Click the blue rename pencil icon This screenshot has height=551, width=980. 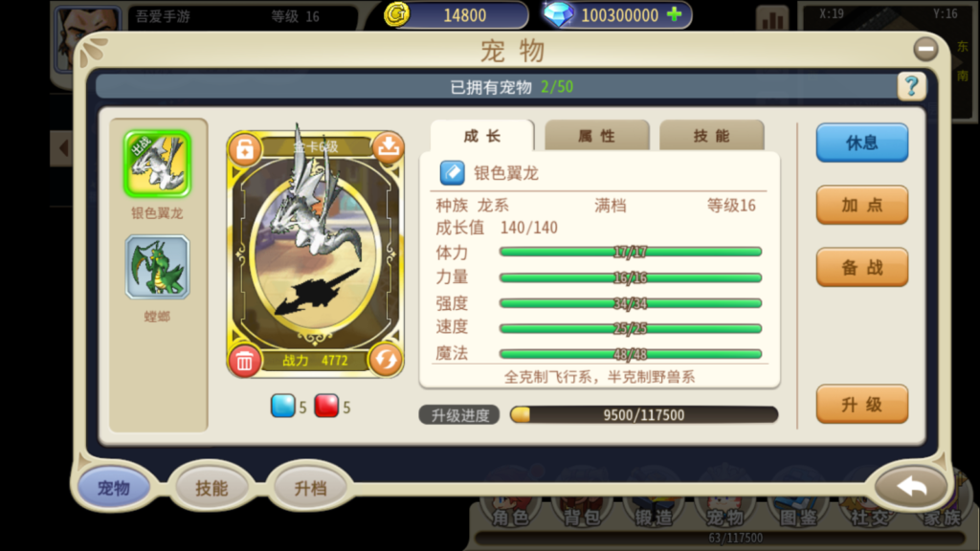point(452,173)
